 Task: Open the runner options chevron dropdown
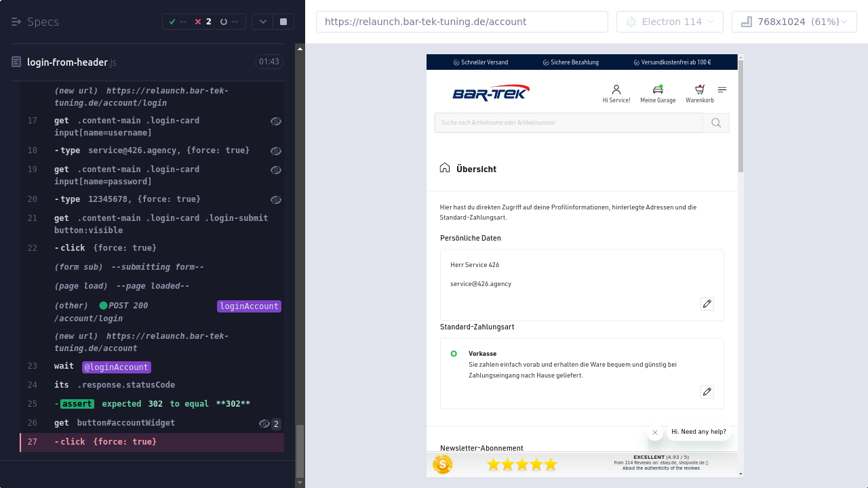pos(262,22)
